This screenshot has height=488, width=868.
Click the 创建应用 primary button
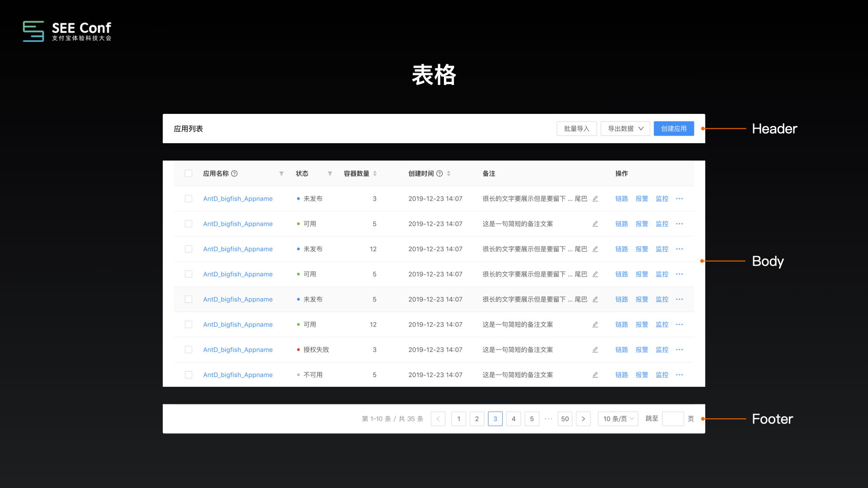674,129
